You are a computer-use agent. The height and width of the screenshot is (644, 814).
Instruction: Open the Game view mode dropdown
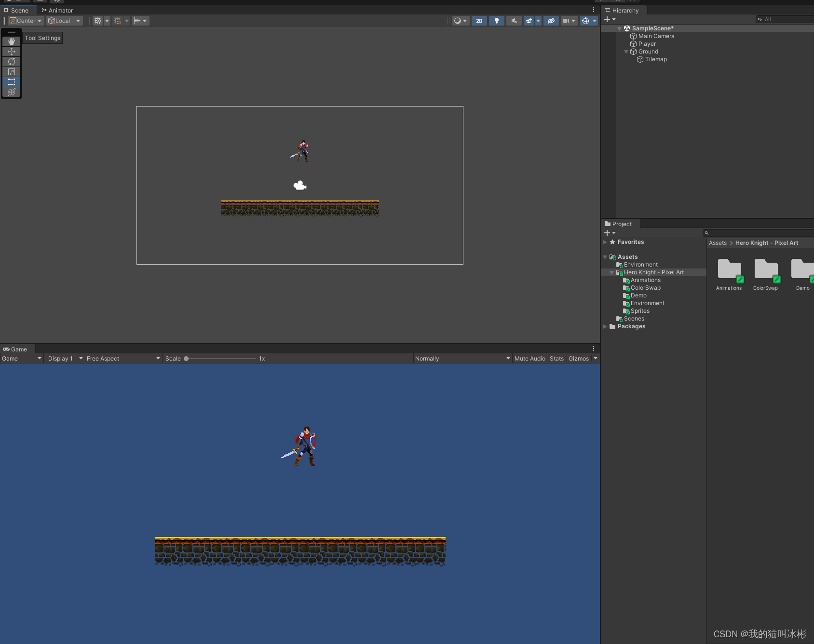[22, 358]
